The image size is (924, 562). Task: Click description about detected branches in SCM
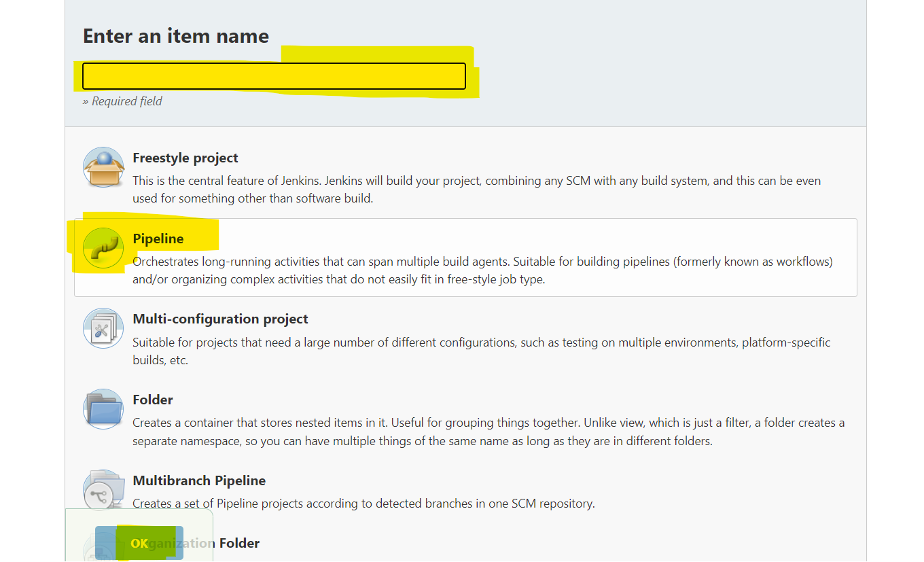(363, 504)
